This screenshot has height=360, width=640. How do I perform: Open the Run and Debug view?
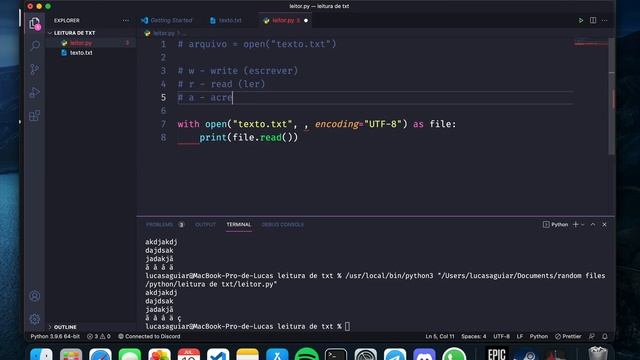point(35,93)
